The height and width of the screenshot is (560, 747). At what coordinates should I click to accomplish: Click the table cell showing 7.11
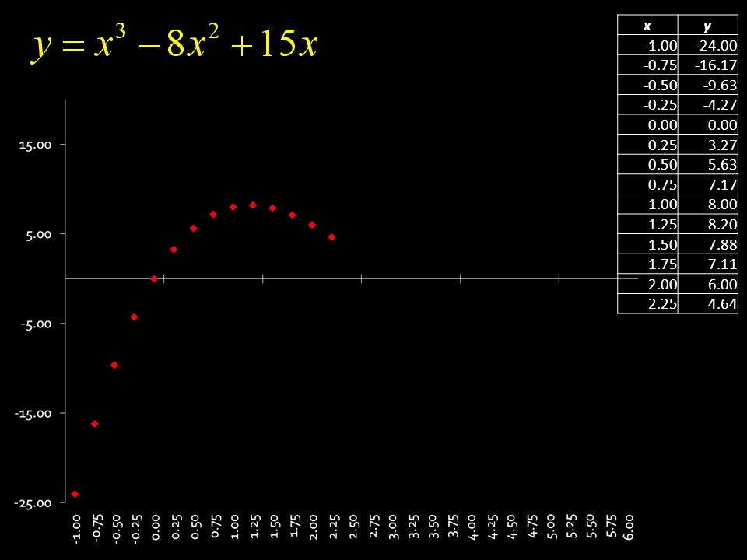pyautogui.click(x=707, y=264)
